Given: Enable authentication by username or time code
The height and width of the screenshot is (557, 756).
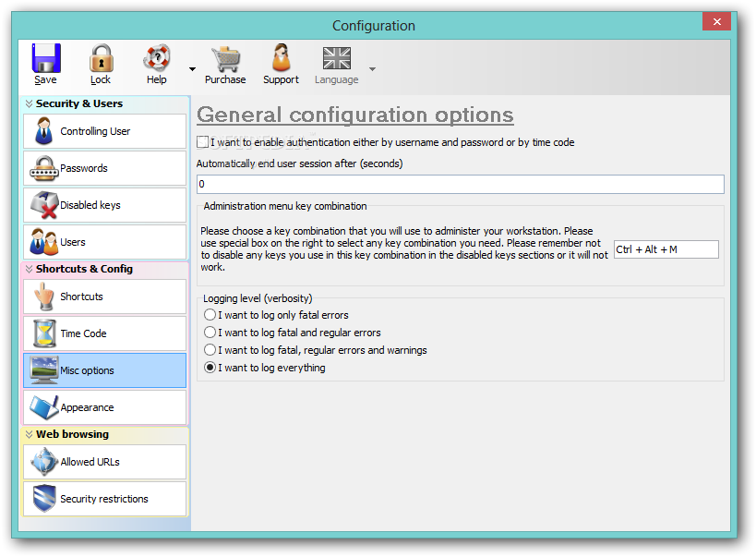Looking at the screenshot, I should pyautogui.click(x=202, y=142).
